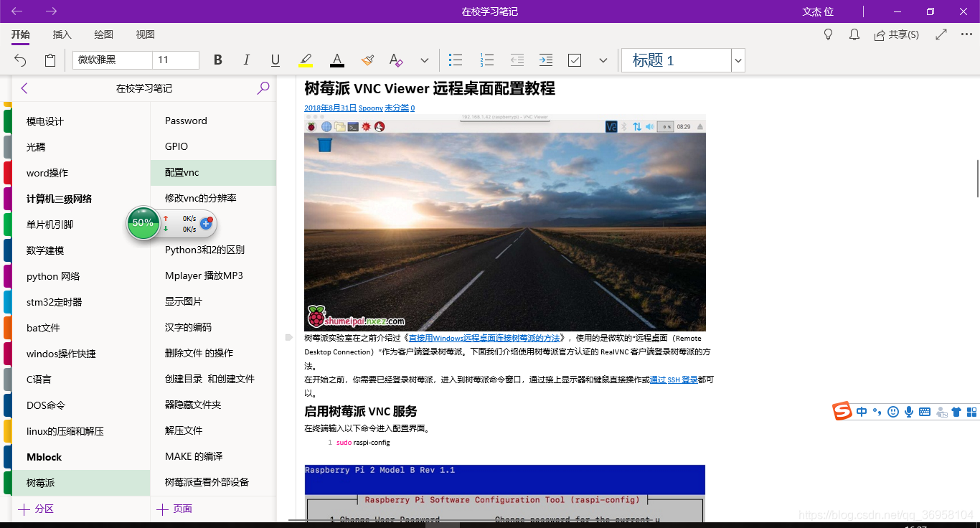Open the Sogou soft keyboard icon
Viewport: 980px width, 528px height.
[x=925, y=412]
